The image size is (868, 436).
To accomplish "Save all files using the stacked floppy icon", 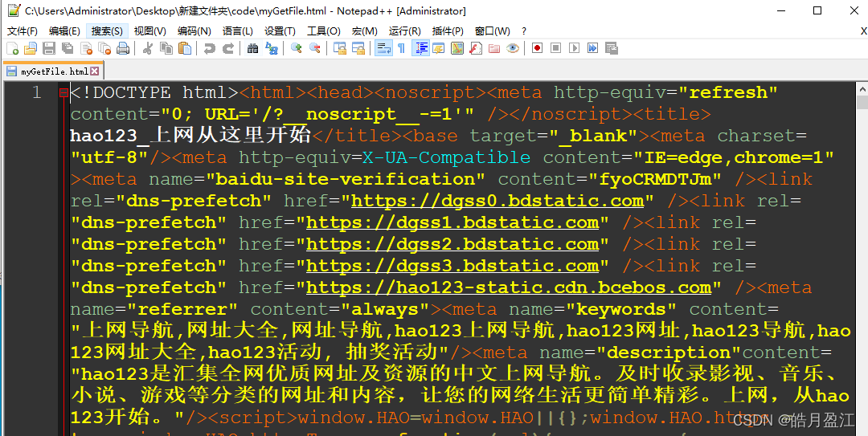I will coord(68,49).
